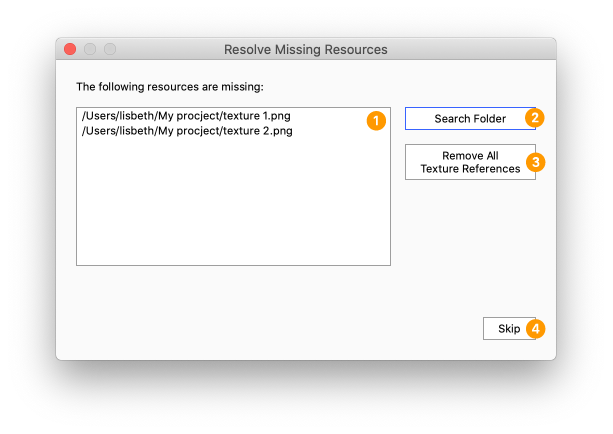Image resolution: width=613 pixels, height=434 pixels.
Task: Click the grayed-out minimize window button
Action: [90, 49]
